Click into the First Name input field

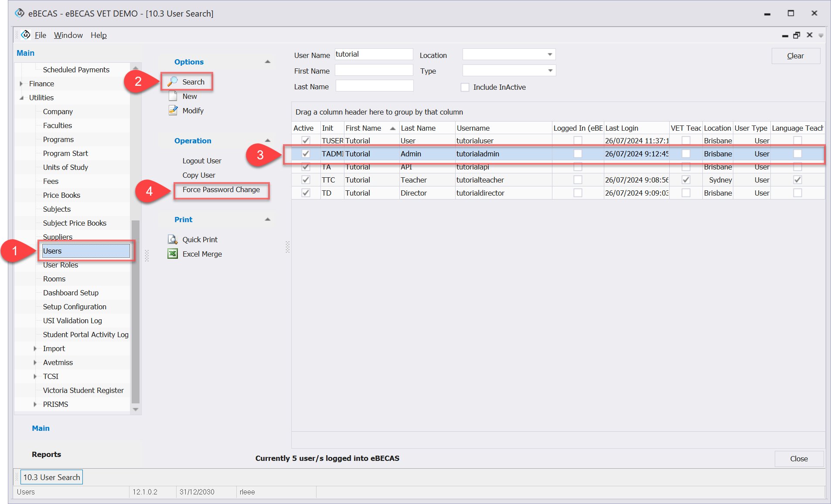[374, 71]
